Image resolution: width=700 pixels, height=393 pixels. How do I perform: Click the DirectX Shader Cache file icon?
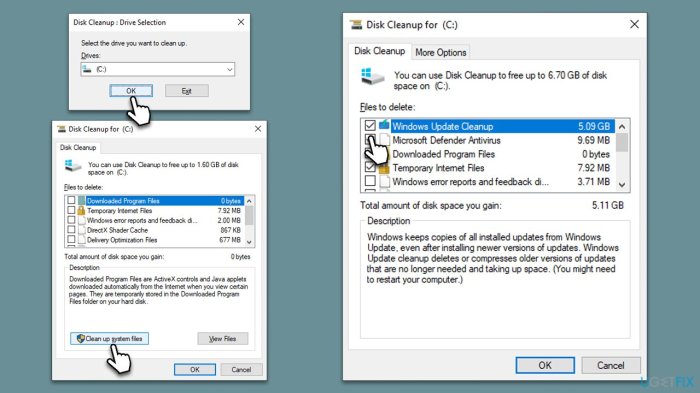coord(81,230)
